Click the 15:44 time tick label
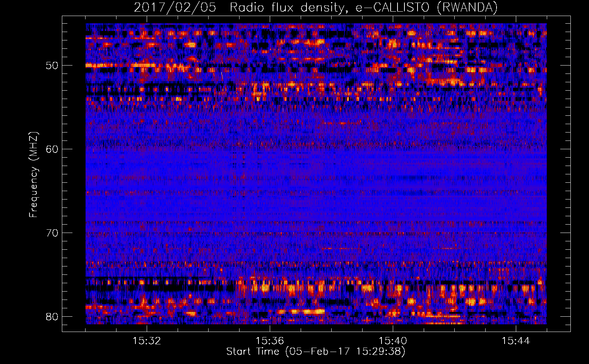 [x=516, y=341]
